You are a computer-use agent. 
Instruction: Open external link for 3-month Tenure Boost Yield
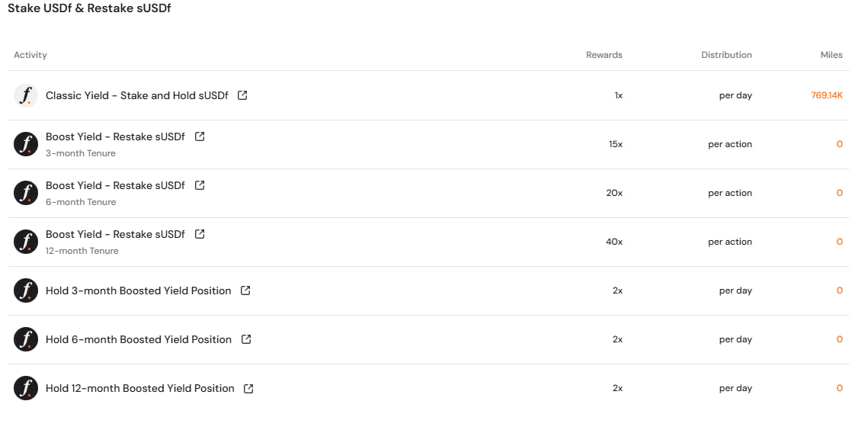click(200, 136)
